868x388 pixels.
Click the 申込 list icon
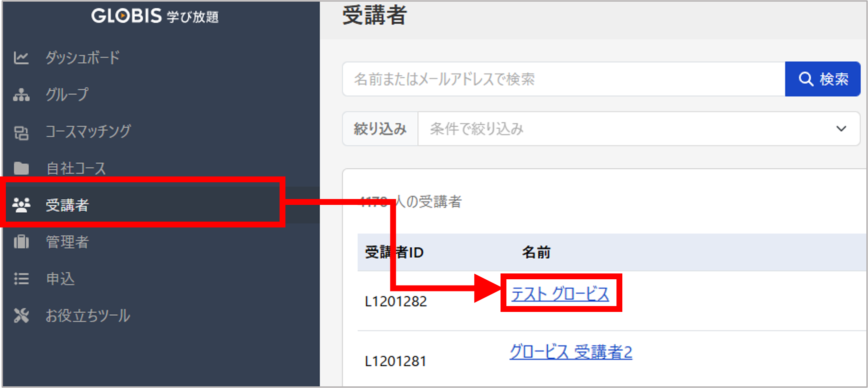pos(21,278)
